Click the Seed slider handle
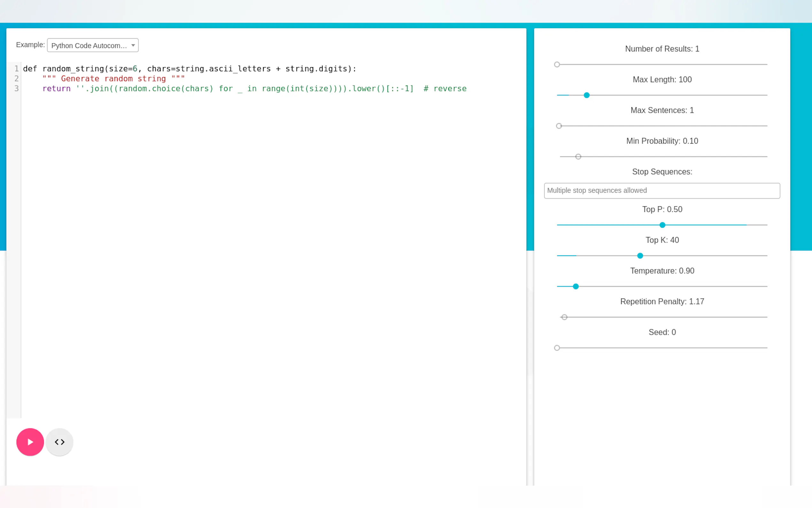 557,348
